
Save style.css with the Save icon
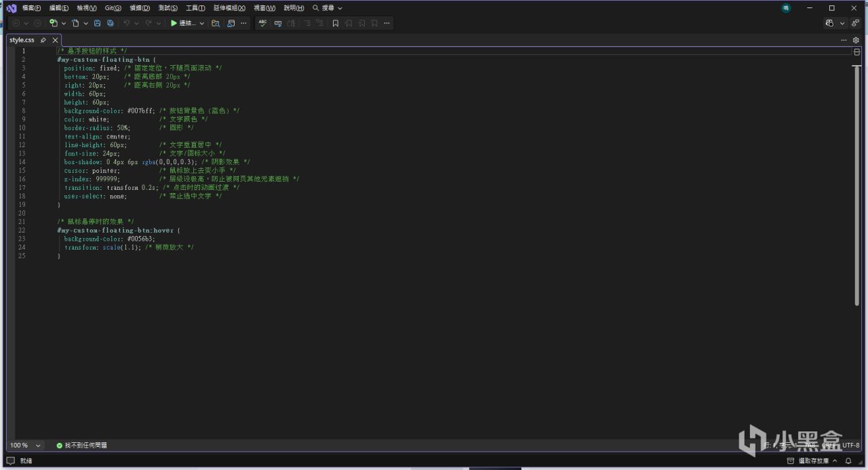pyautogui.click(x=97, y=23)
